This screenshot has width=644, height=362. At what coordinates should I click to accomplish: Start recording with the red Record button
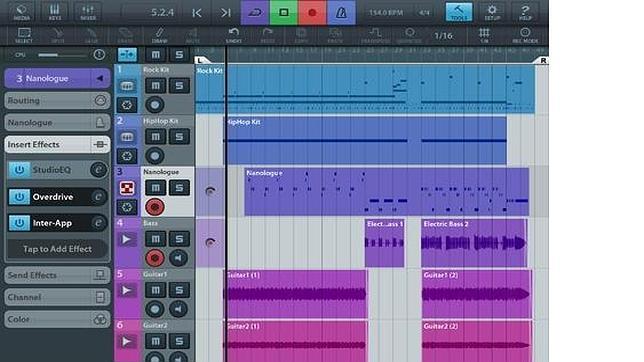312,12
